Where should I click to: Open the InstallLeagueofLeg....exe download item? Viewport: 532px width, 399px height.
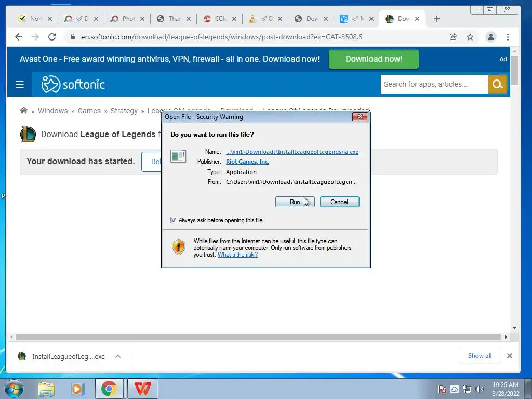pyautogui.click(x=61, y=356)
